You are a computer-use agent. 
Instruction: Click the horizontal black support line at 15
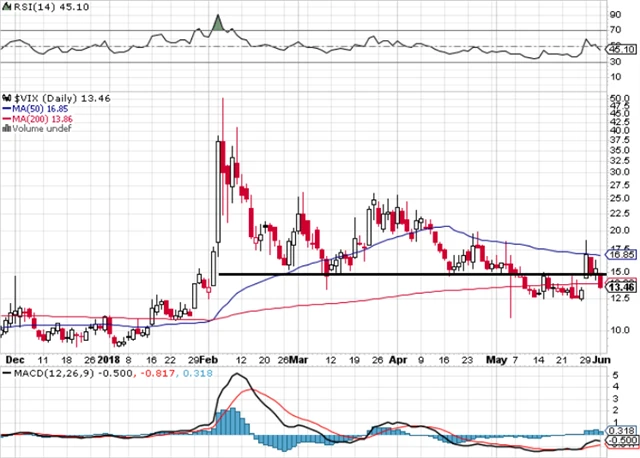point(400,274)
